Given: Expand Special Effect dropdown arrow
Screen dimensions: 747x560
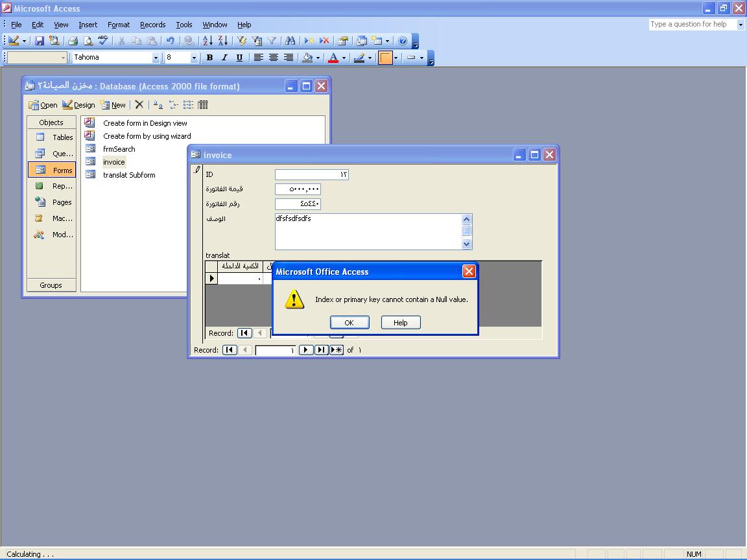Looking at the screenshot, I should [396, 58].
